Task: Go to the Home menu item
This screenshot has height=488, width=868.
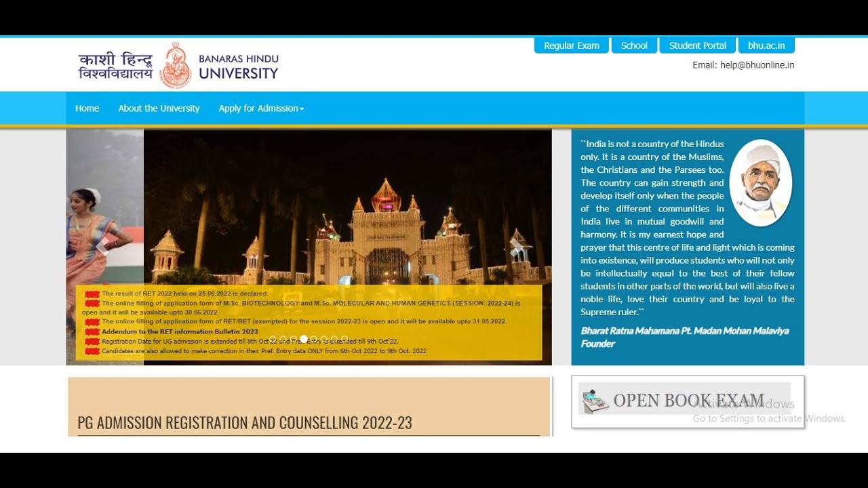Action: [87, 108]
